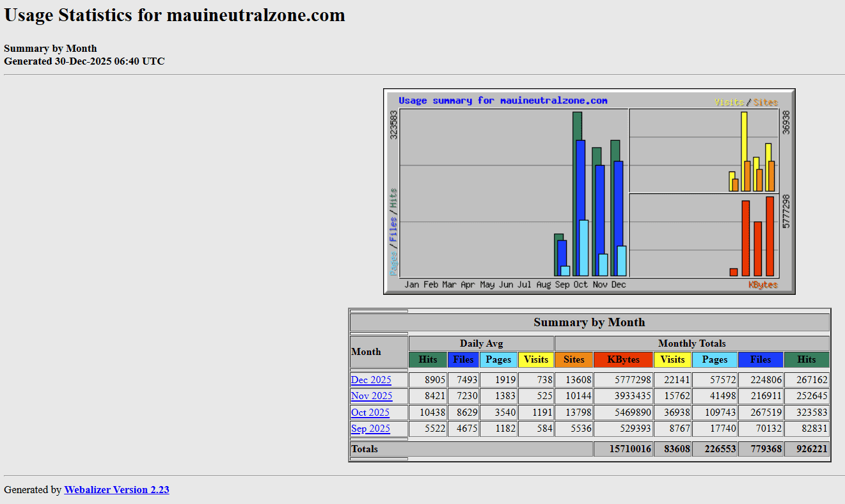Click the yellow Visits legend label
Image resolution: width=845 pixels, height=504 pixels.
coord(729,100)
